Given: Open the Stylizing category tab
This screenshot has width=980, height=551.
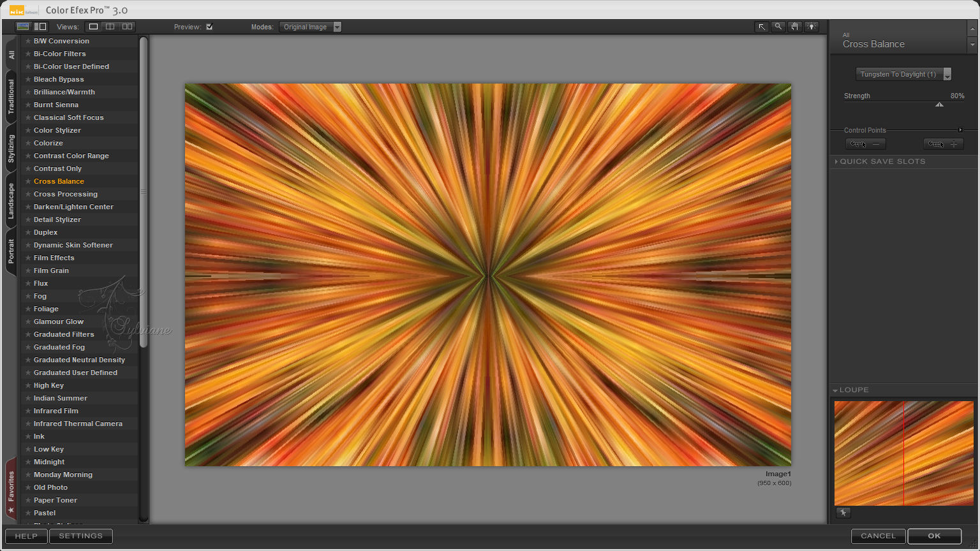Looking at the screenshot, I should [11, 149].
